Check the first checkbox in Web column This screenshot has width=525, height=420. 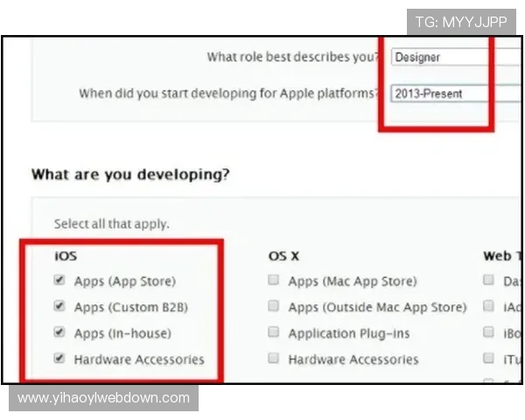(x=488, y=281)
